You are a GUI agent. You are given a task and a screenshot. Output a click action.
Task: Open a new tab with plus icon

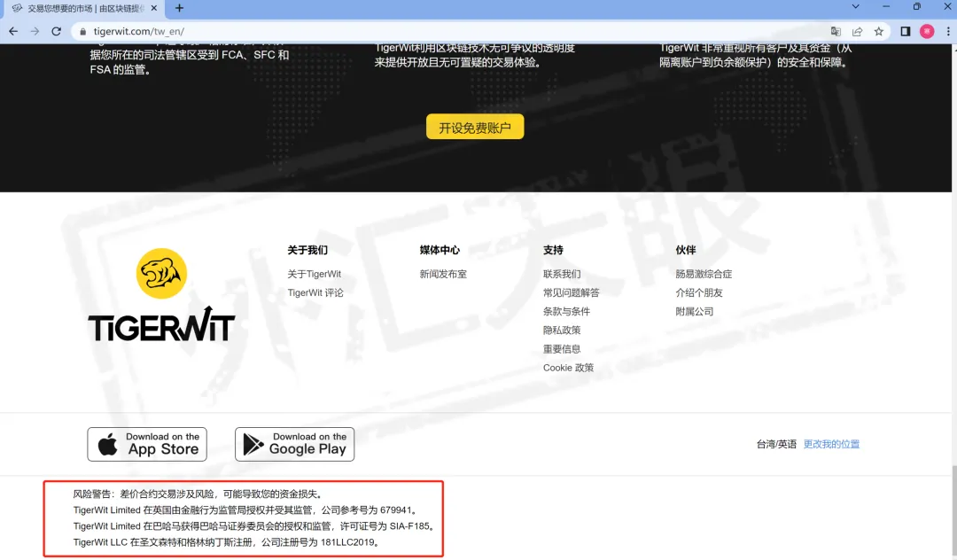click(179, 8)
